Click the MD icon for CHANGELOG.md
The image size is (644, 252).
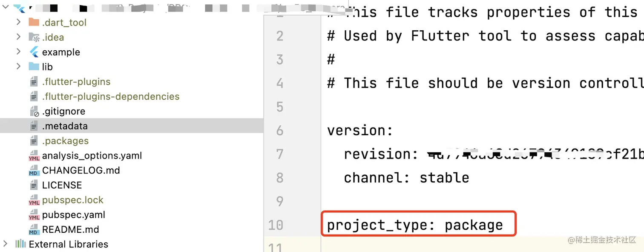tap(34, 171)
